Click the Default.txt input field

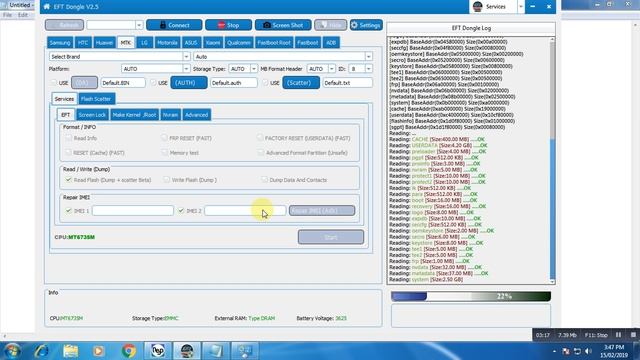(x=347, y=82)
